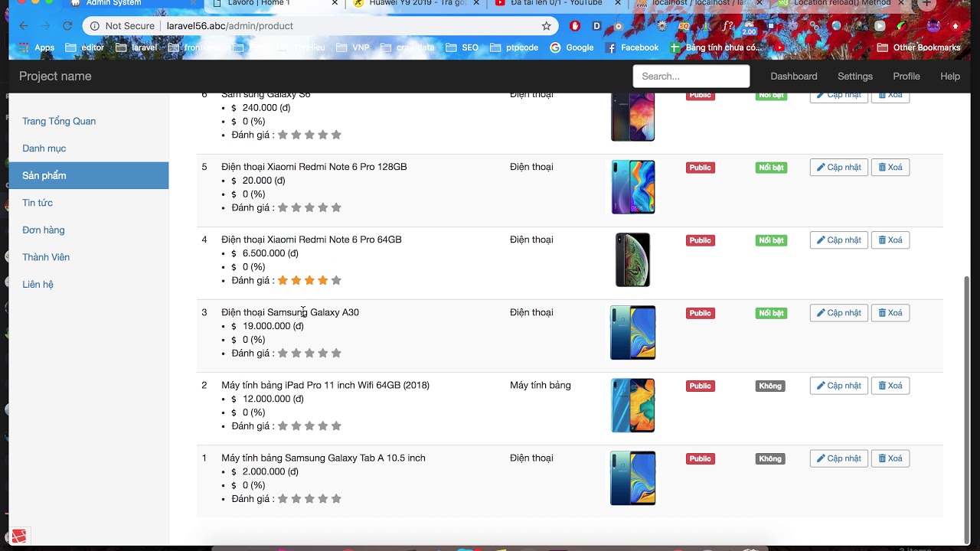
Task: Toggle 'Public' status of Galaxy A30
Action: pyautogui.click(x=700, y=313)
